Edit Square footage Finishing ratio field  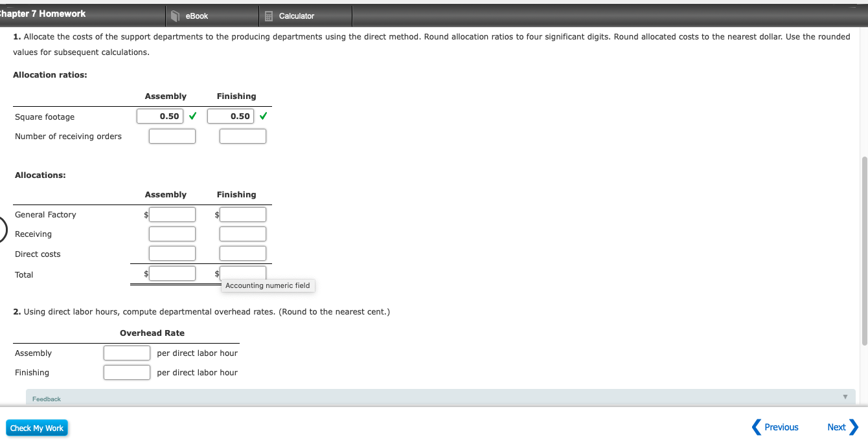(x=231, y=116)
